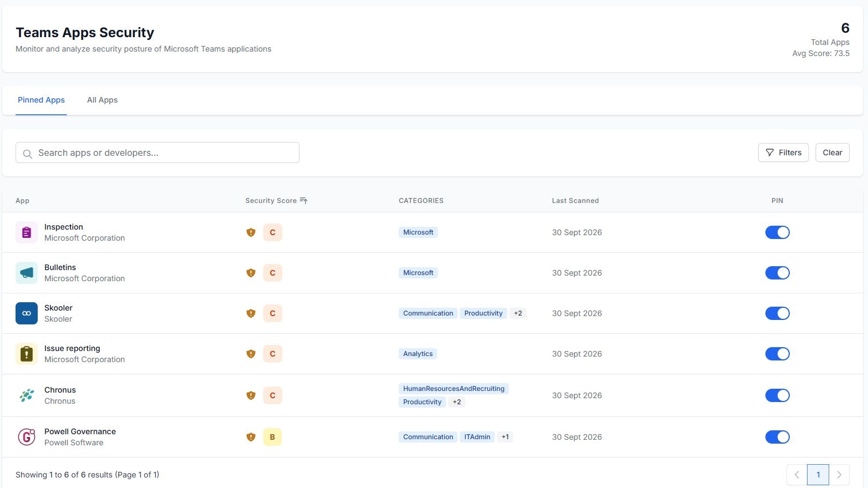
Task: Switch off the Chronus pin toggle
Action: click(x=777, y=395)
